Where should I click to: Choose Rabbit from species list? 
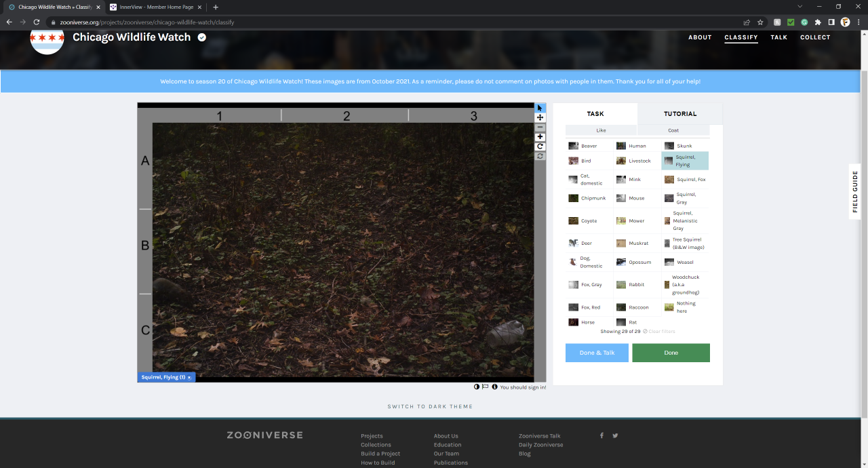(x=637, y=285)
